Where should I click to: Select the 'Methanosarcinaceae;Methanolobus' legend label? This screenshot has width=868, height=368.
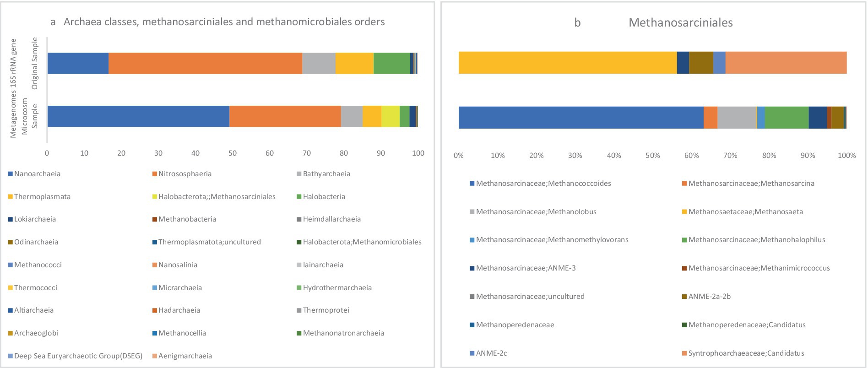pyautogui.click(x=536, y=212)
